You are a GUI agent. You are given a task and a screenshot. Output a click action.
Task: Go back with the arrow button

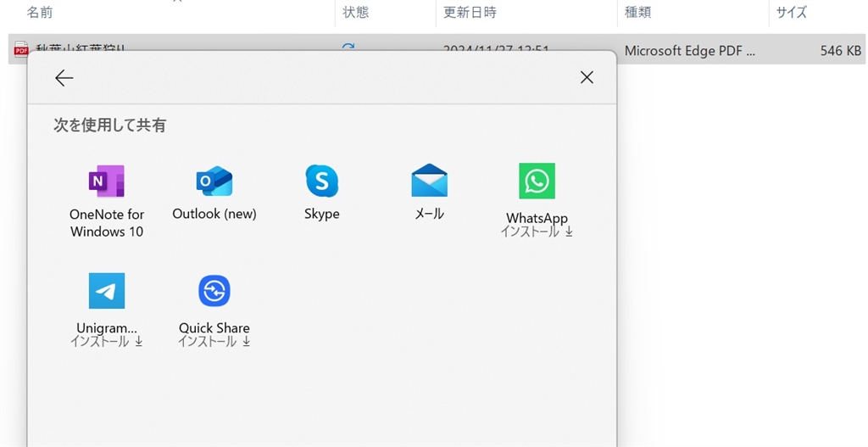coord(64,78)
